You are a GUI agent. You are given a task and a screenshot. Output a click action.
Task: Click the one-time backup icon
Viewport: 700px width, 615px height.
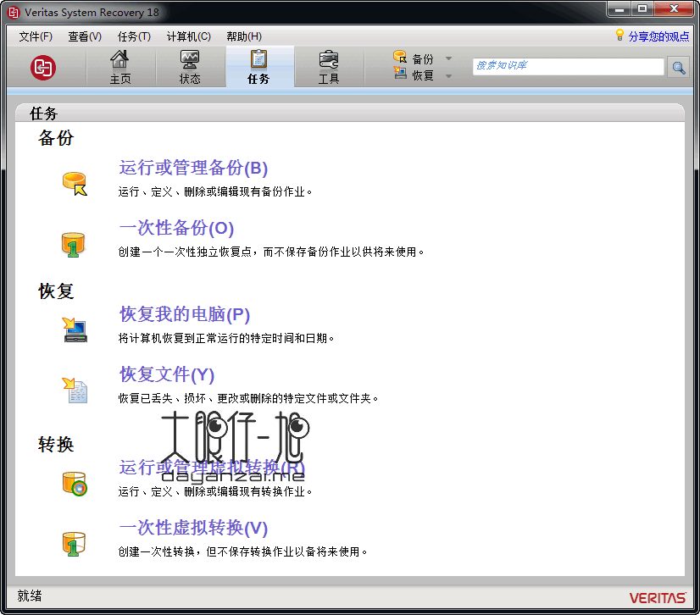click(73, 245)
